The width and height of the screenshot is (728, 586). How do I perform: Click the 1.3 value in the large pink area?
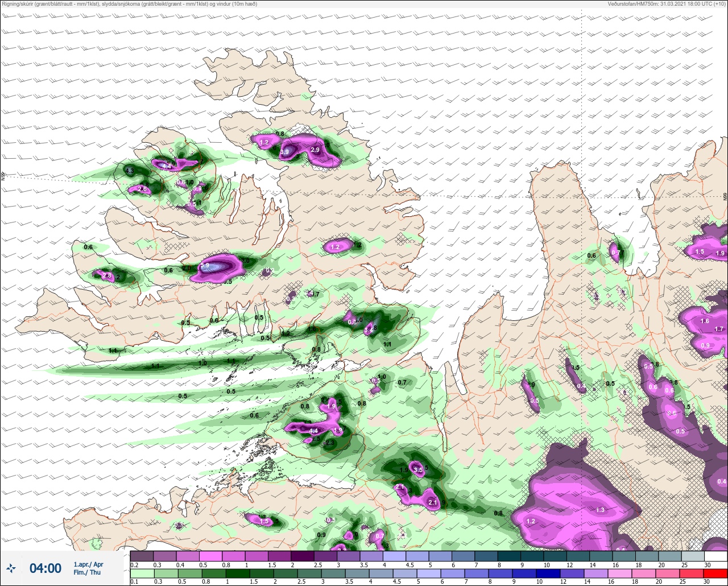pos(601,510)
